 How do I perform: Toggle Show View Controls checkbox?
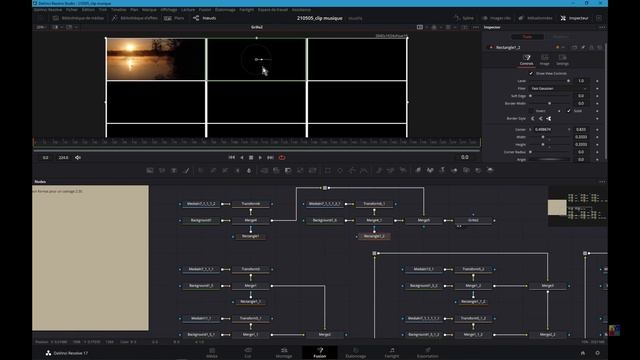(531, 73)
